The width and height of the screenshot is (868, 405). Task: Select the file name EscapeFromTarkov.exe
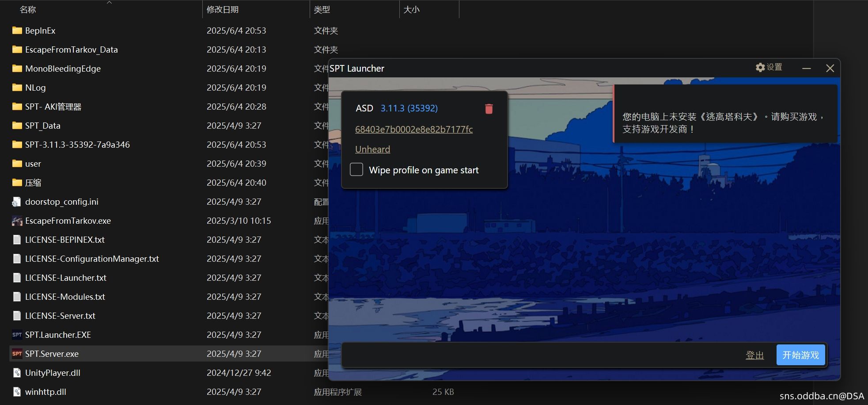(68, 221)
